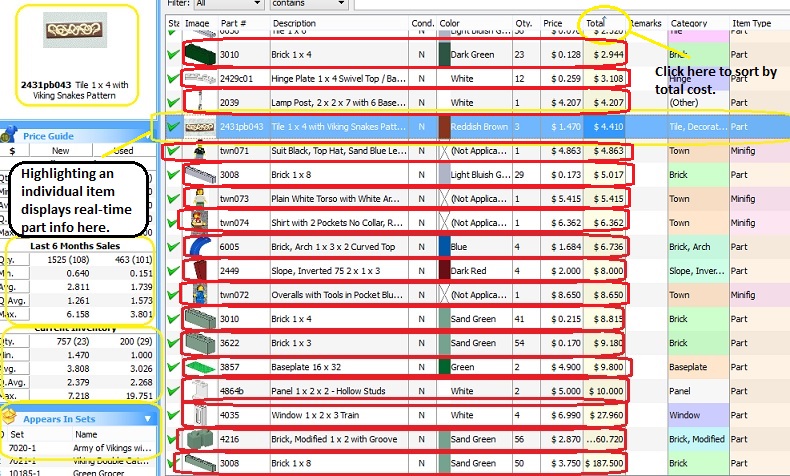Viewport: 790px width, 476px height.
Task: Sort by the Color column header
Action: coord(449,23)
